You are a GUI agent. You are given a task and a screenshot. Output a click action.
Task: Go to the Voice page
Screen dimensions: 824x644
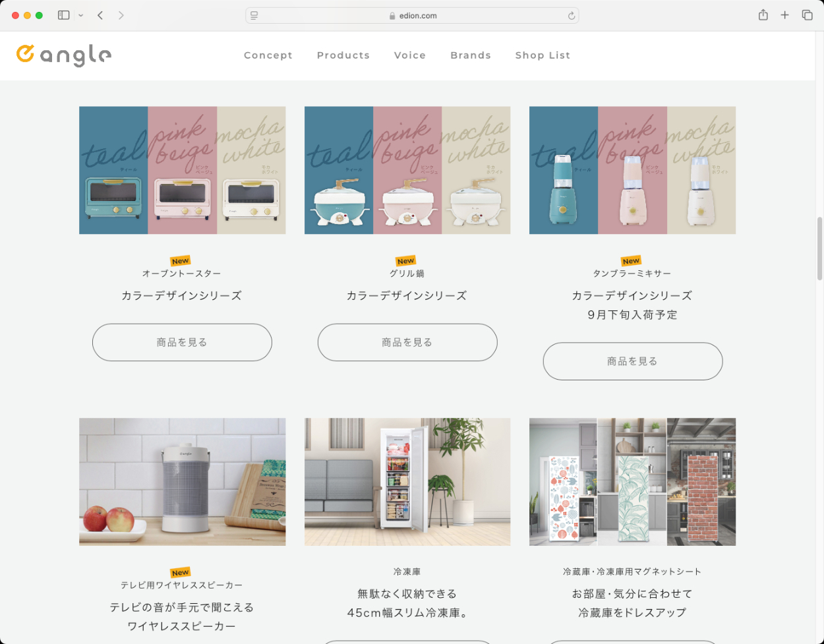coord(410,55)
